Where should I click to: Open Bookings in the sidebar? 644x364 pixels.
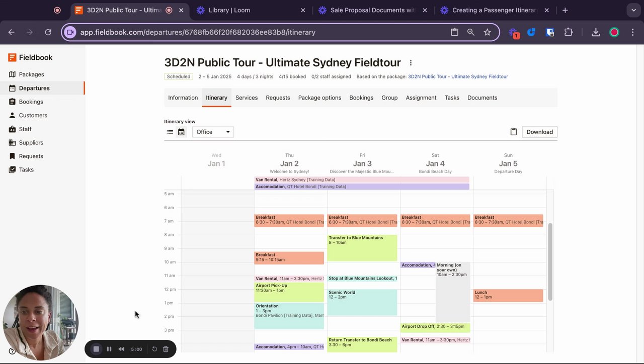click(x=31, y=102)
